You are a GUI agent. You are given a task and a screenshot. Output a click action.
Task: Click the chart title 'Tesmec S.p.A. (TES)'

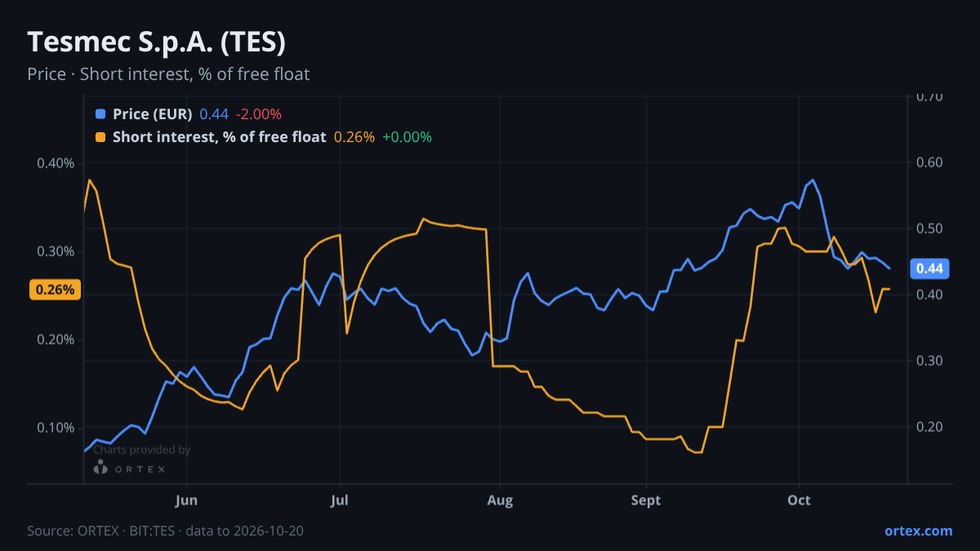pos(156,42)
